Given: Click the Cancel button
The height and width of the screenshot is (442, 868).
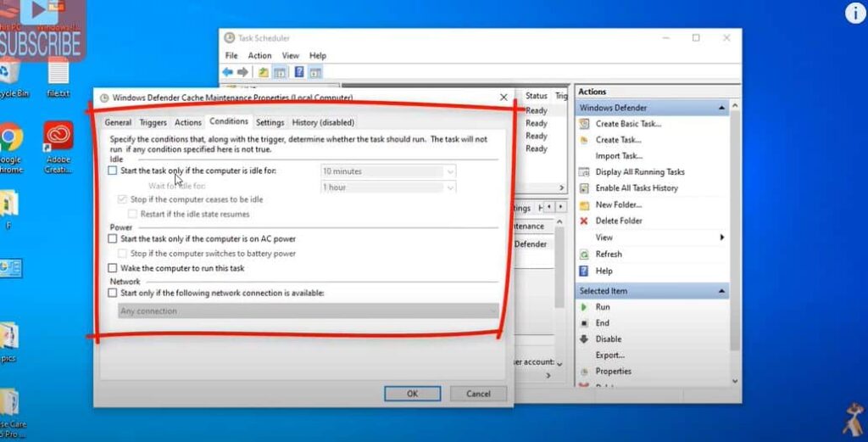Looking at the screenshot, I should tap(478, 394).
